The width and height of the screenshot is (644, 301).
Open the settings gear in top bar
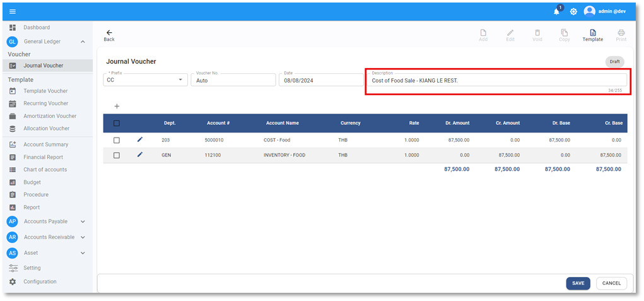573,11
